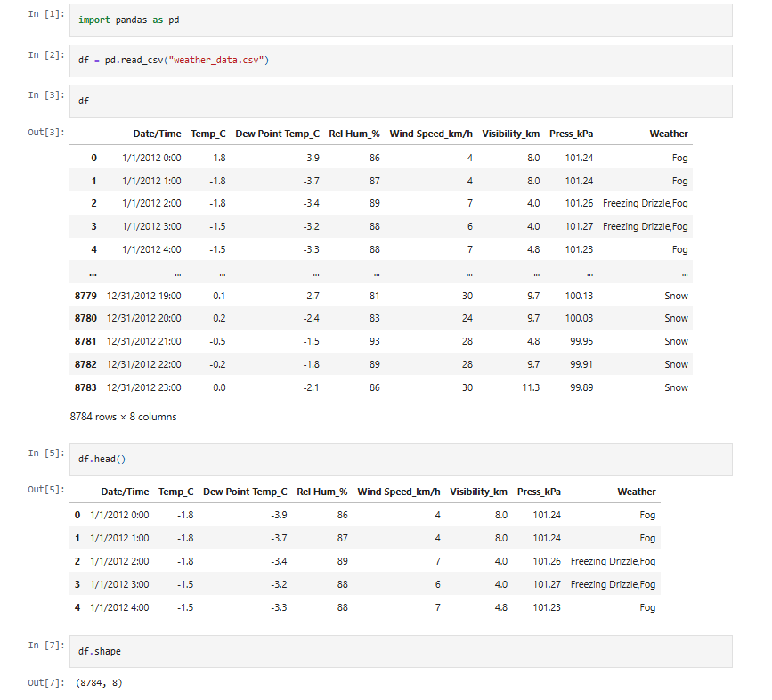Viewport: 772px width, 700px height.
Task: Click Press_kPa header in head table
Action: click(539, 492)
